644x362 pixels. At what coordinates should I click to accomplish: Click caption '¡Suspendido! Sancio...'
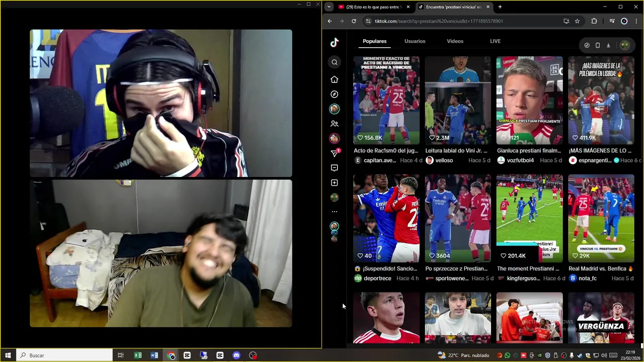click(x=386, y=268)
